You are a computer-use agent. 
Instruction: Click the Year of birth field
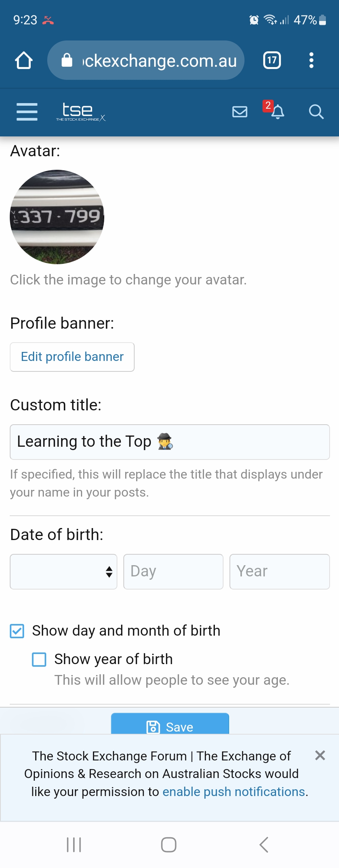tap(279, 572)
